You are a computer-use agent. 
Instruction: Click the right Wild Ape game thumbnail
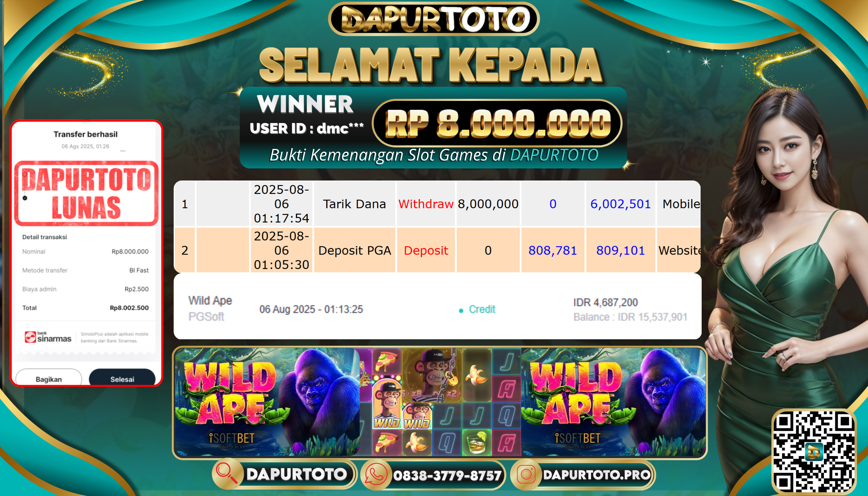[613, 402]
